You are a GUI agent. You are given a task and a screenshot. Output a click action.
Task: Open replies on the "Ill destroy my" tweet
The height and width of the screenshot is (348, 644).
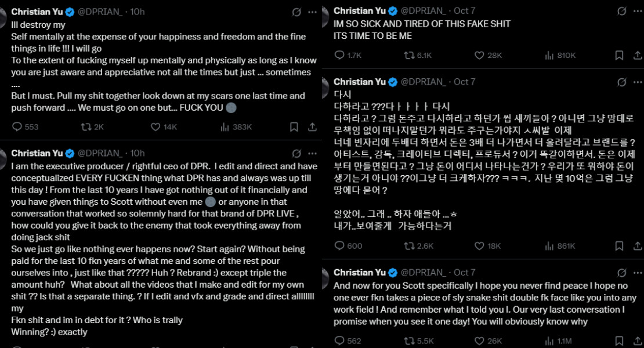coord(17,126)
